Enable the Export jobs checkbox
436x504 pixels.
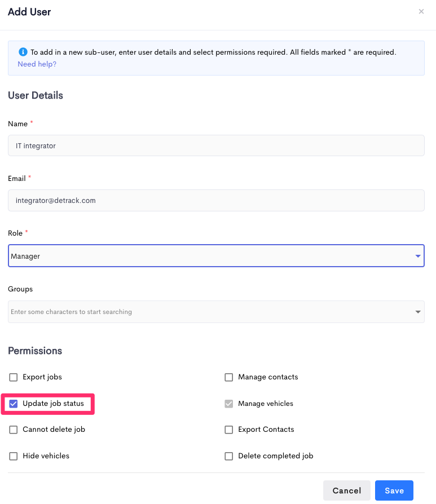[x=14, y=377]
